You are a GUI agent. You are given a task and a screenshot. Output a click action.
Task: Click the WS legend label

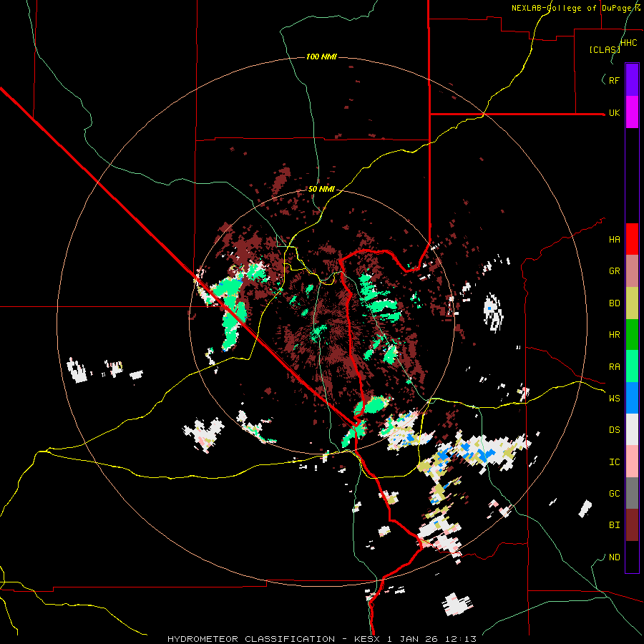[x=614, y=399]
